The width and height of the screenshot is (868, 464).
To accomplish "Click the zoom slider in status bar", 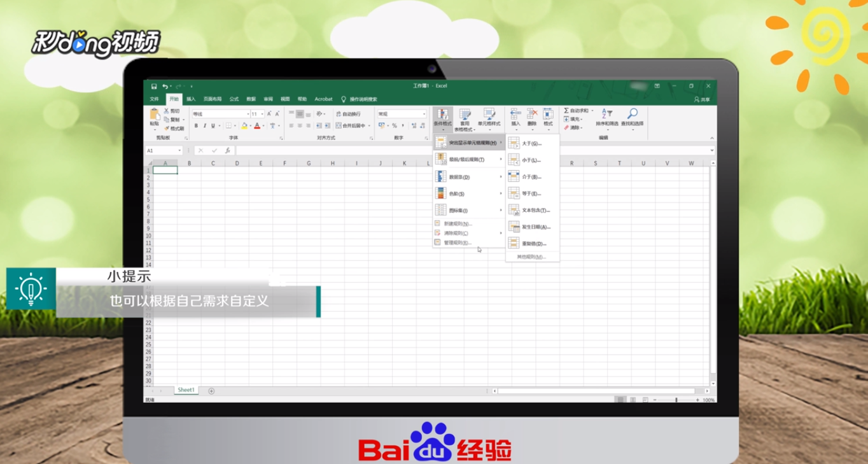I will [676, 400].
